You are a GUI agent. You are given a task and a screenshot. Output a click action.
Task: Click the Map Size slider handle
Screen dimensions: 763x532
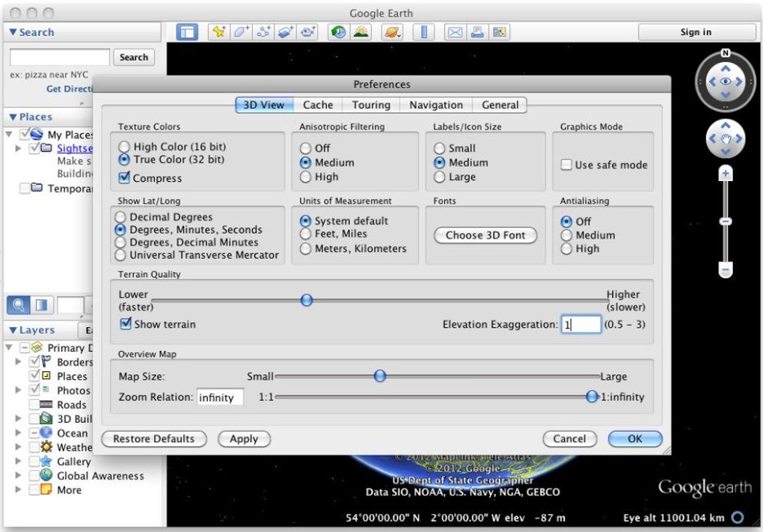[380, 376]
